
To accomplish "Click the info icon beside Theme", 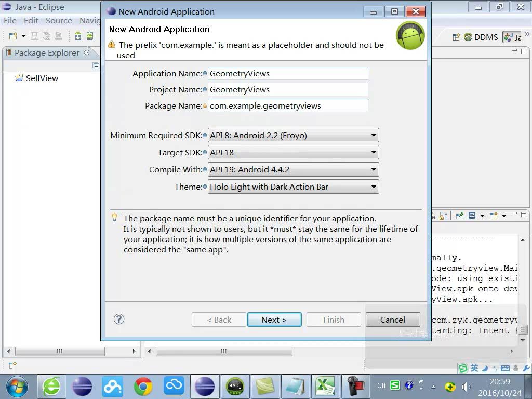I will tap(205, 187).
